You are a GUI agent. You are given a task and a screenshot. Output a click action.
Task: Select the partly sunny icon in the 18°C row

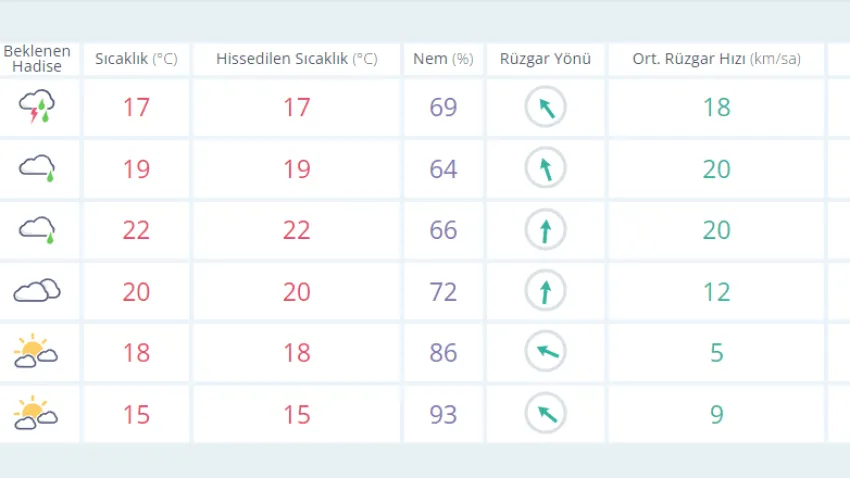(35, 351)
